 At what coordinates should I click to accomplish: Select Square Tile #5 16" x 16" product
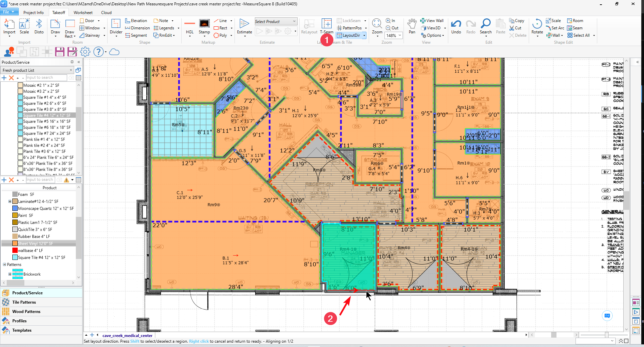[x=47, y=121]
